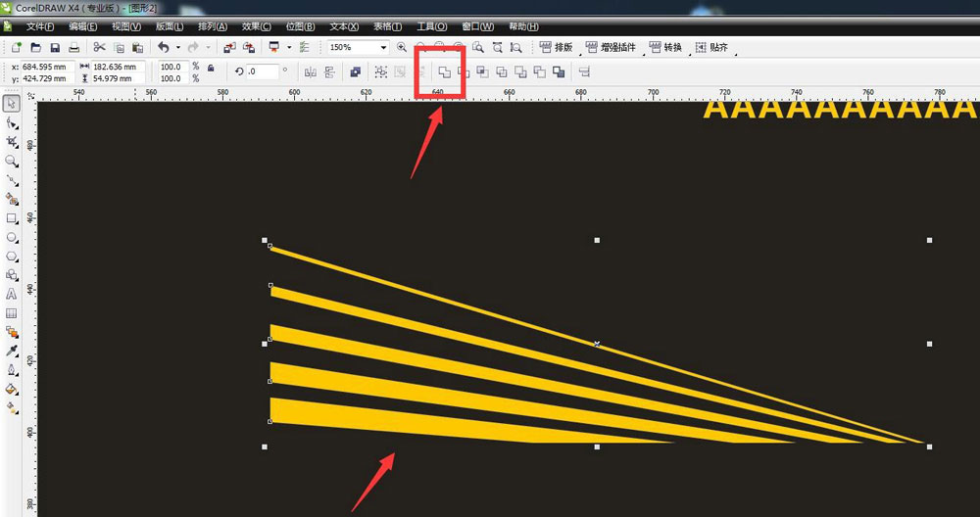
Task: Open the 文本(X) menu
Action: [344, 26]
